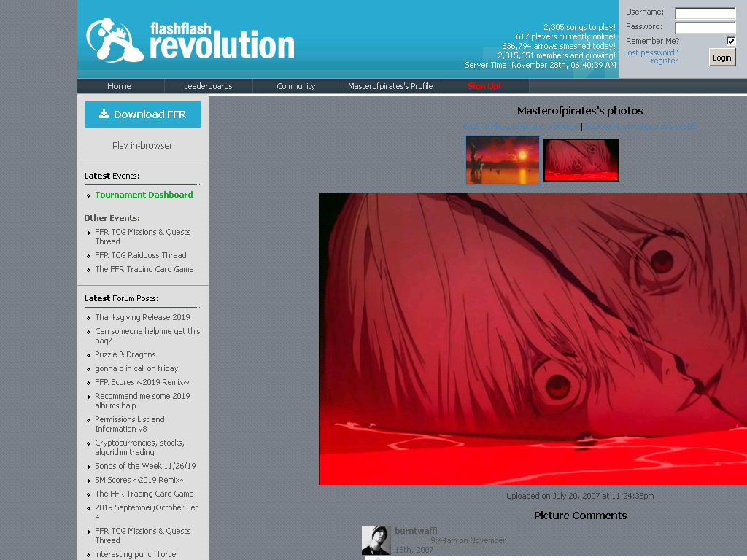Screen dimensions: 747x560
Task: Click '617 players currently online!' text
Action: pyautogui.click(x=565, y=36)
